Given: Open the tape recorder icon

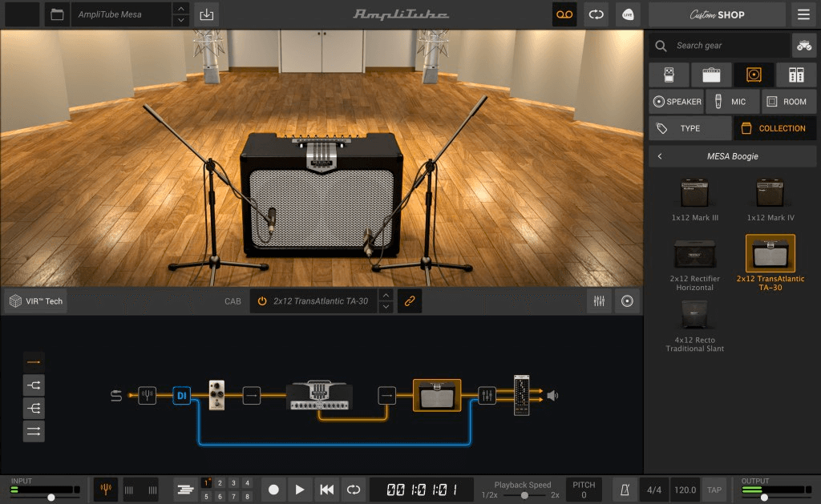Looking at the screenshot, I should (x=564, y=14).
